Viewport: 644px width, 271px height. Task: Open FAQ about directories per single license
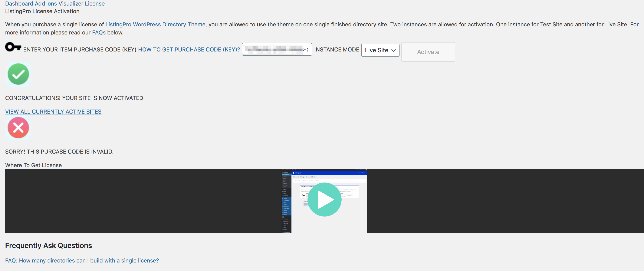[x=82, y=261]
